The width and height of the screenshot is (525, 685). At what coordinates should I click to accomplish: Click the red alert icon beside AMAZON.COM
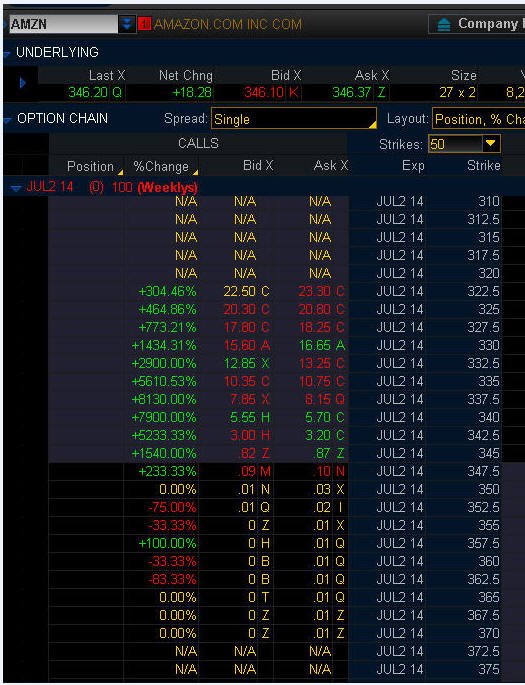tap(144, 24)
